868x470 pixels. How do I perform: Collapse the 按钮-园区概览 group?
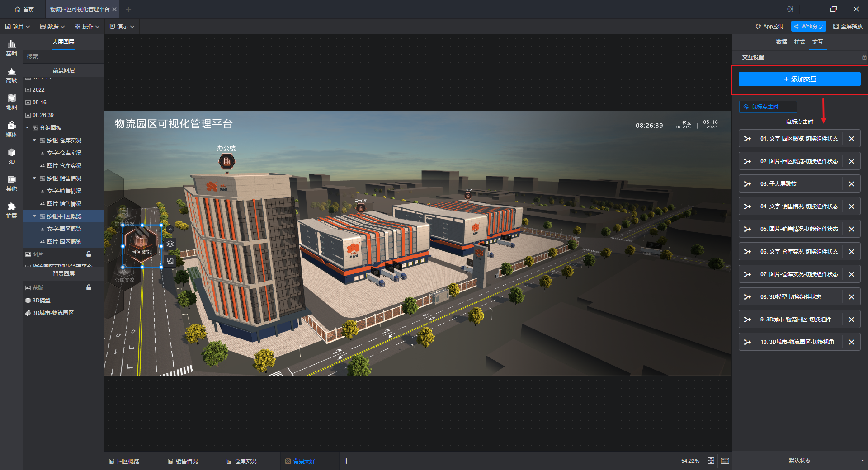coord(34,216)
